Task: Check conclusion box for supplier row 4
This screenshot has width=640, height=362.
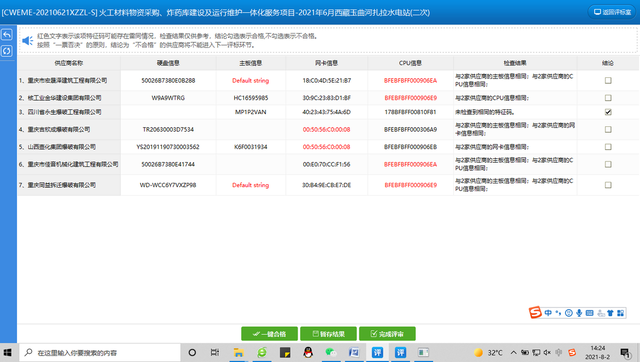Action: [x=608, y=129]
